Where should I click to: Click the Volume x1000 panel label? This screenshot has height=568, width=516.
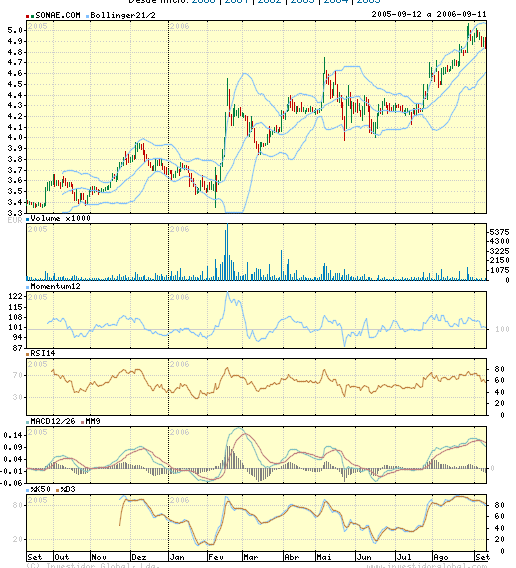pos(61,218)
